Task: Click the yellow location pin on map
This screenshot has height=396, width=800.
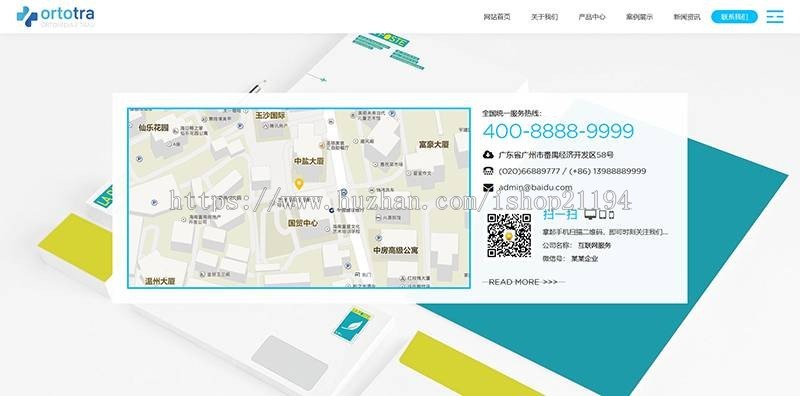Action: tap(299, 184)
